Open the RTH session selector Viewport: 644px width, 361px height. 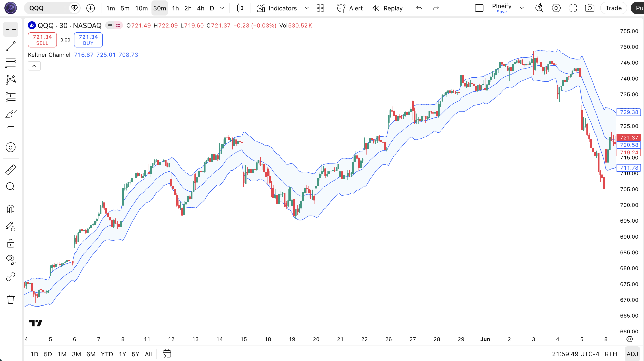pos(611,354)
